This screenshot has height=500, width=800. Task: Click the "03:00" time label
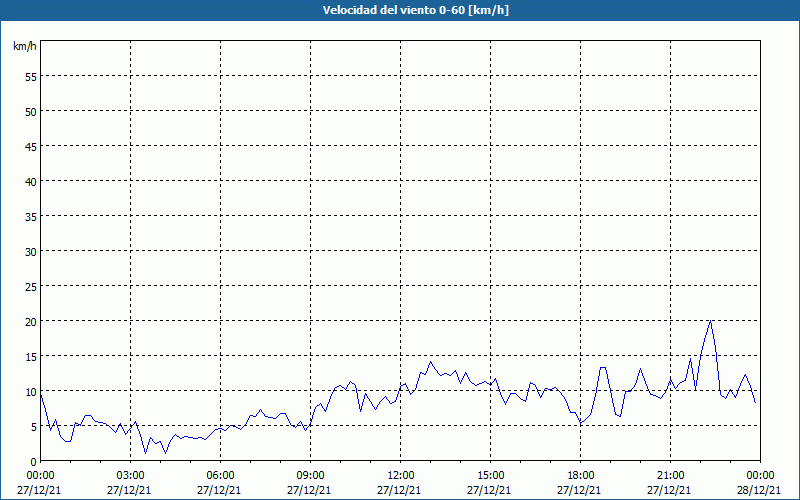(130, 476)
